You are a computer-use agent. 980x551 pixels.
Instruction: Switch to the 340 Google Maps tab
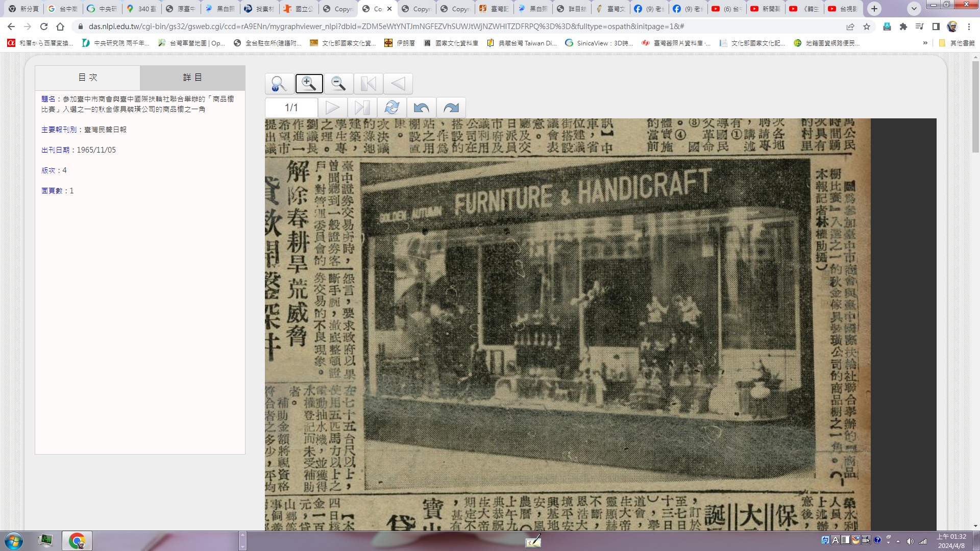(142, 9)
